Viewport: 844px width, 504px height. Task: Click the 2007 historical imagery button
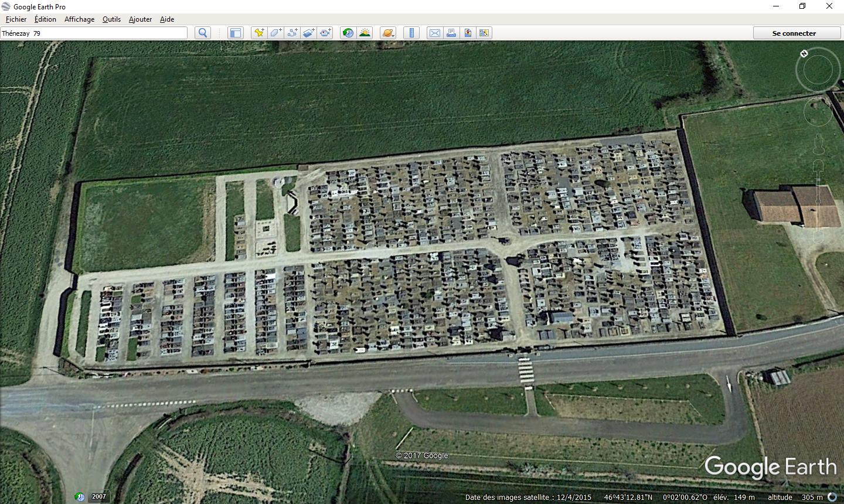coord(99,497)
